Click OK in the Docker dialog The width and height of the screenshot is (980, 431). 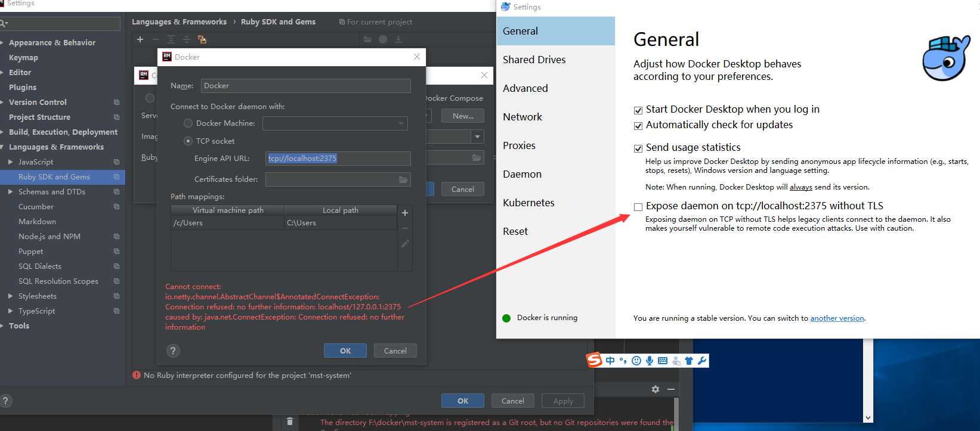[x=345, y=351]
